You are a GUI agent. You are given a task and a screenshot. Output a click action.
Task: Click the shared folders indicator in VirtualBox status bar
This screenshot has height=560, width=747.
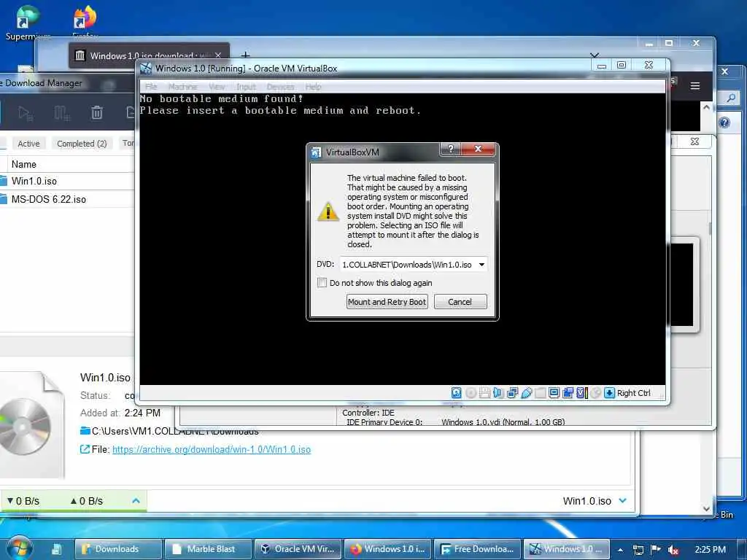541,393
